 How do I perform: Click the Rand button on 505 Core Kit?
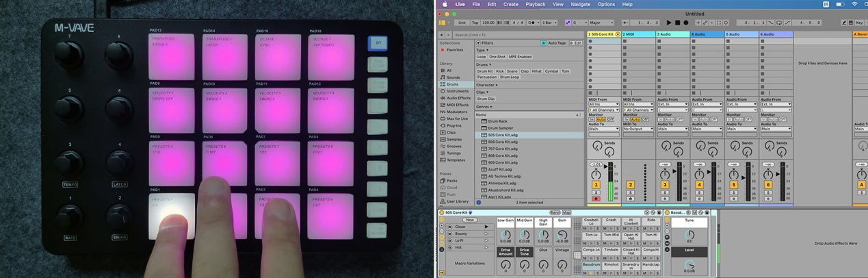tap(555, 213)
